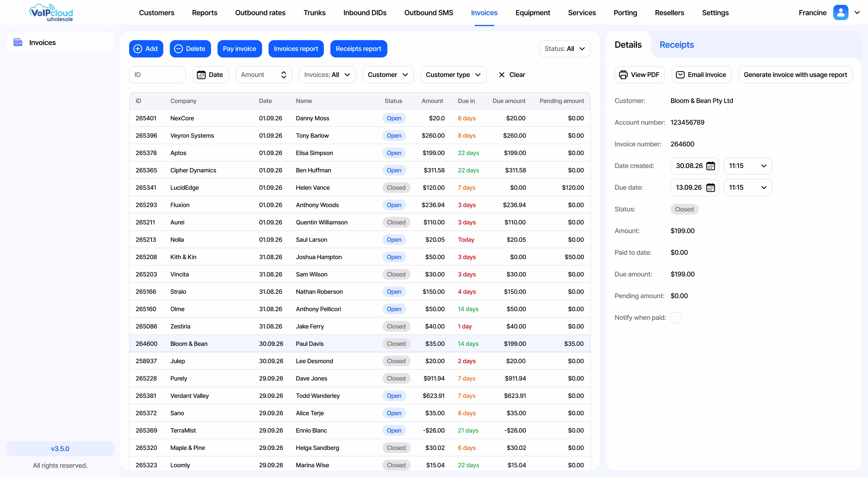
Task: Select invoice row 265401 NexCore
Action: tap(360, 118)
